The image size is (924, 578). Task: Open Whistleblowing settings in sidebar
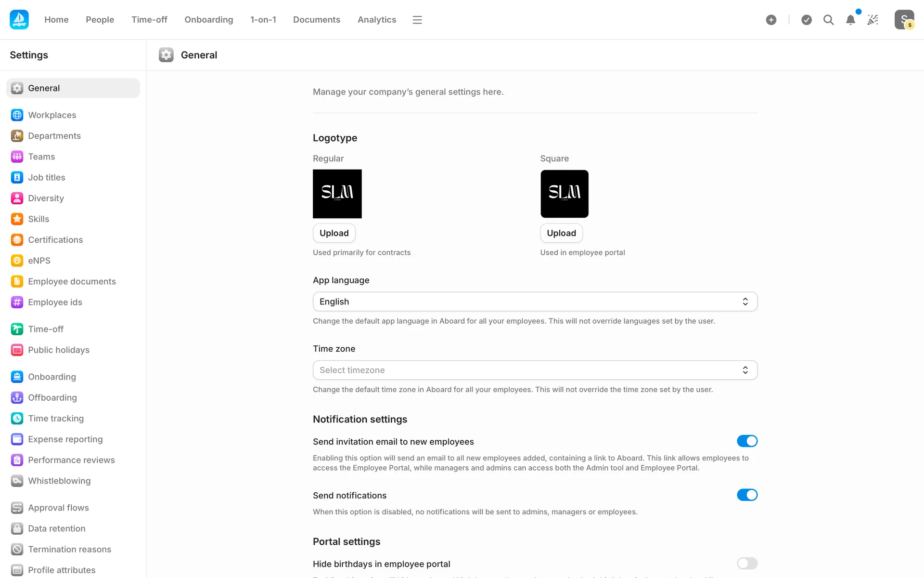pyautogui.click(x=59, y=481)
